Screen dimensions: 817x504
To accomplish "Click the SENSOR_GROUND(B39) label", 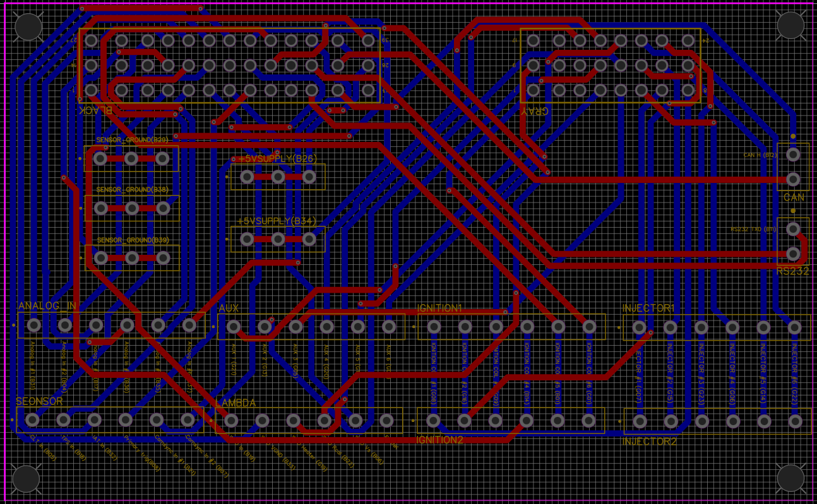I will click(133, 240).
